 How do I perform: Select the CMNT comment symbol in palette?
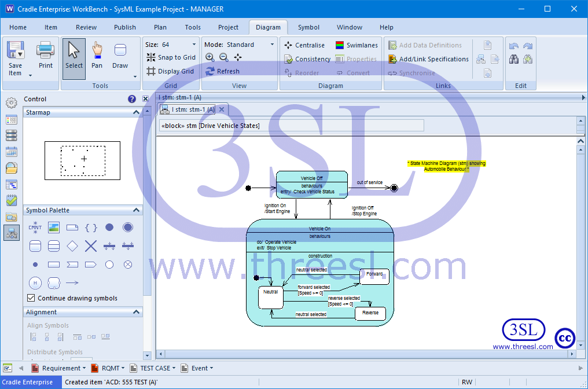[x=35, y=227]
